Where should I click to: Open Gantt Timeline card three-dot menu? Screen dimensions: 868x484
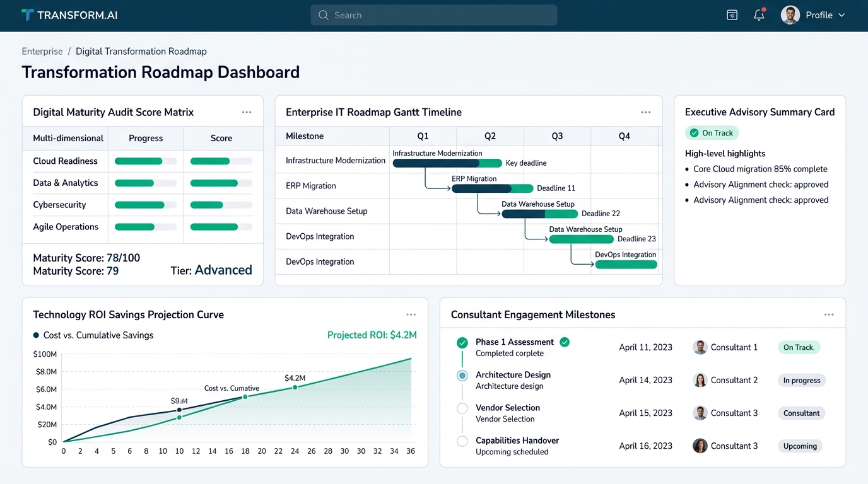point(646,112)
